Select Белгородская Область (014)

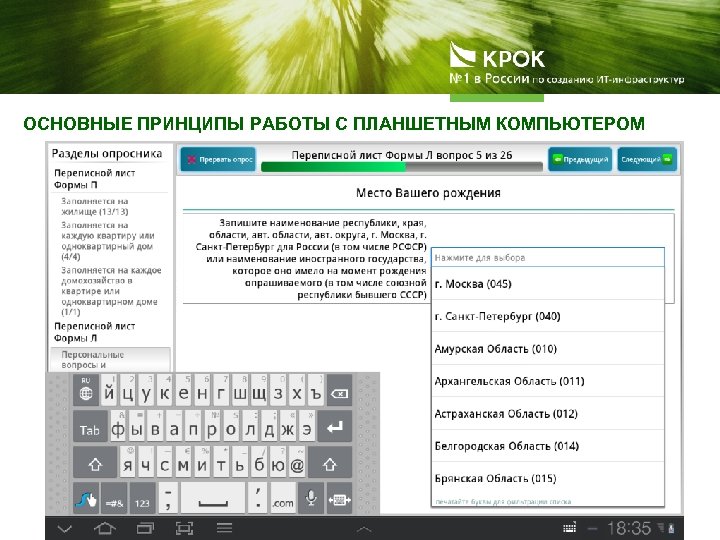(x=547, y=446)
